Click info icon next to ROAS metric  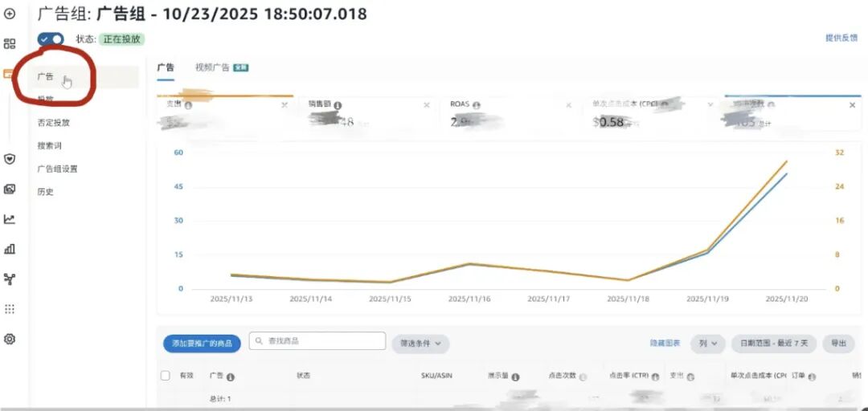tap(477, 105)
